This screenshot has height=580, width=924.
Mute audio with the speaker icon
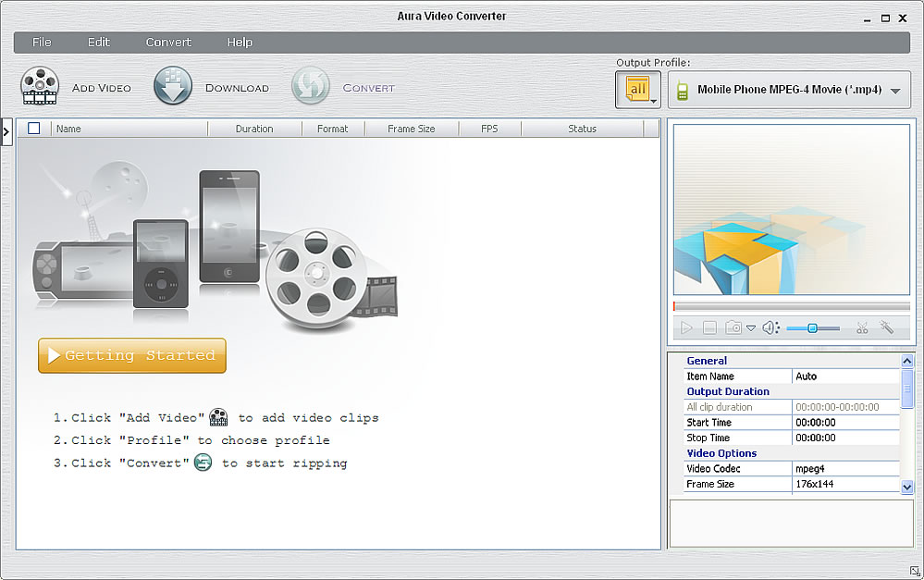click(x=770, y=327)
